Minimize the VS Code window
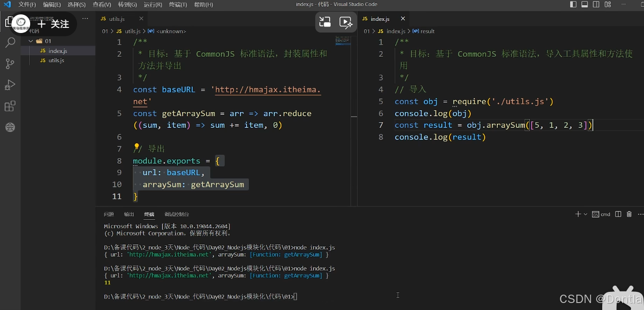This screenshot has height=310, width=644. 624,4
